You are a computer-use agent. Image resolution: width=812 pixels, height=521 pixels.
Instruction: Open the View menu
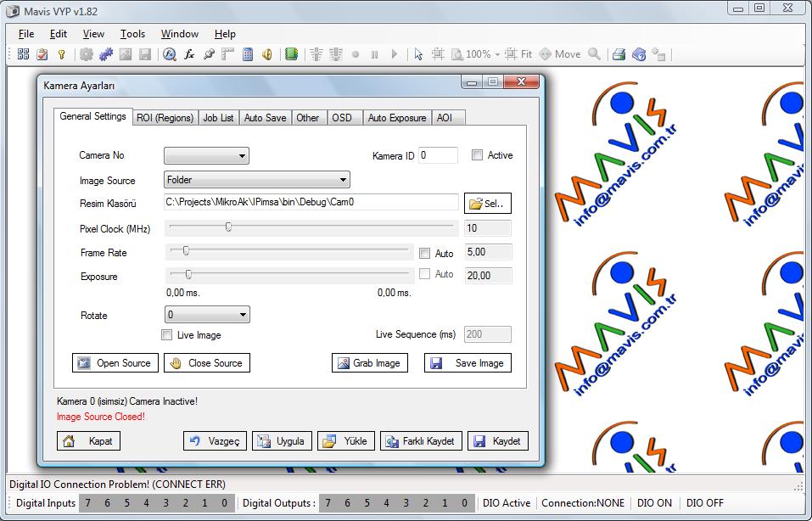click(x=93, y=34)
